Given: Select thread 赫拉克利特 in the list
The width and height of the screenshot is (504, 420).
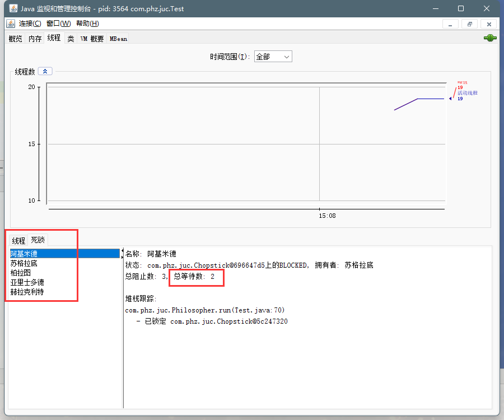Looking at the screenshot, I should [x=64, y=292].
